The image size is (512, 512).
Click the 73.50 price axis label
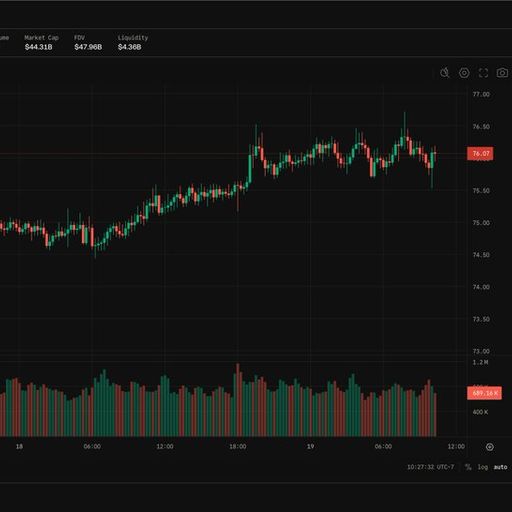tap(481, 319)
